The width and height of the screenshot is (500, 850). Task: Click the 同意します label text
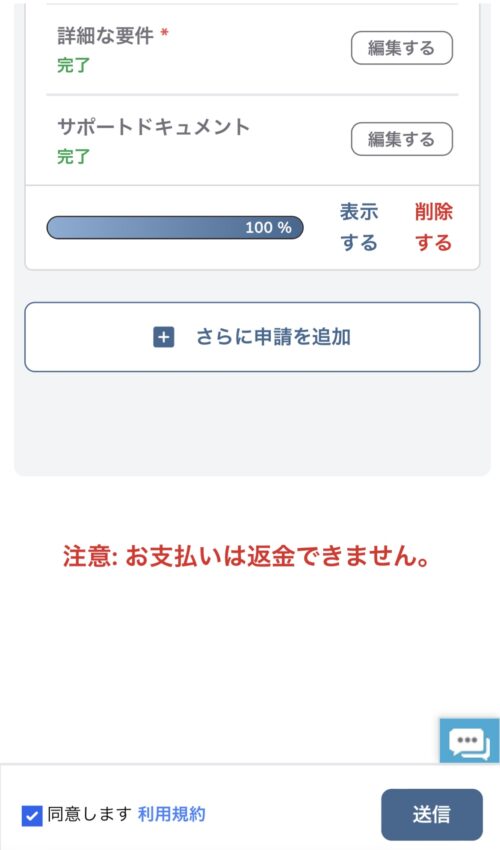point(89,814)
